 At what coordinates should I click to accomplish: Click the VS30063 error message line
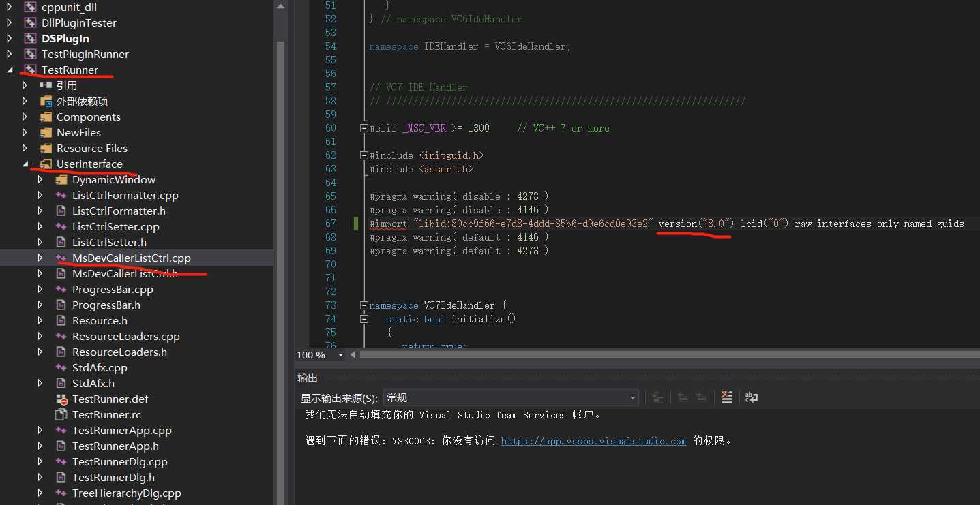(x=518, y=441)
